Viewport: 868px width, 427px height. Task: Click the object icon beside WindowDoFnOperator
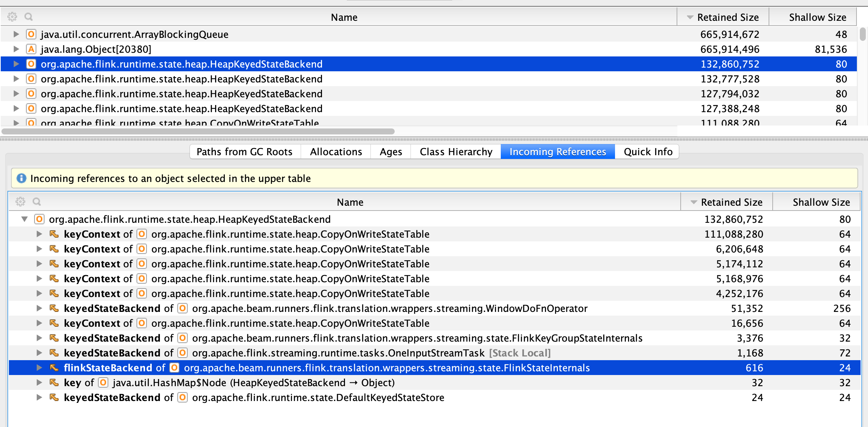tap(182, 308)
